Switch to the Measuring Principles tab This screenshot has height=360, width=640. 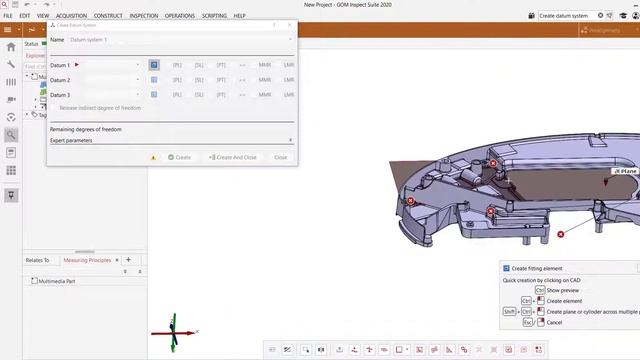[x=87, y=260]
